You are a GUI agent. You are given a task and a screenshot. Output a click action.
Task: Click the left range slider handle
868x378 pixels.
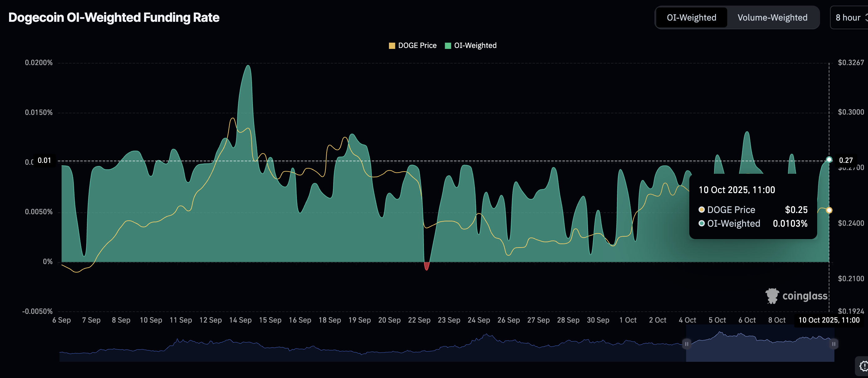686,344
